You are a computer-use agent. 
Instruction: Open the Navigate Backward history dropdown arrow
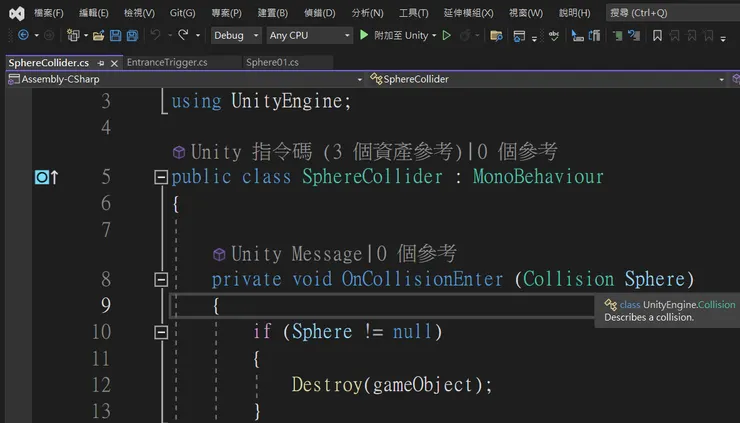click(36, 35)
